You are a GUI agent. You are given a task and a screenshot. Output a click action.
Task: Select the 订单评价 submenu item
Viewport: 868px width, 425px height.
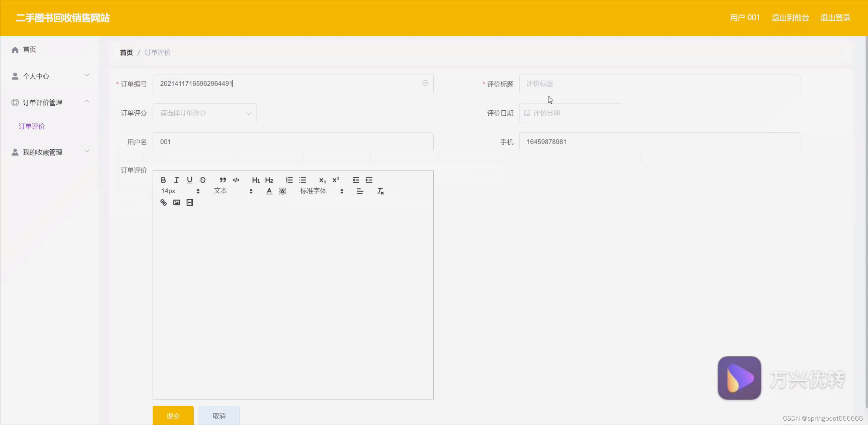coord(32,126)
